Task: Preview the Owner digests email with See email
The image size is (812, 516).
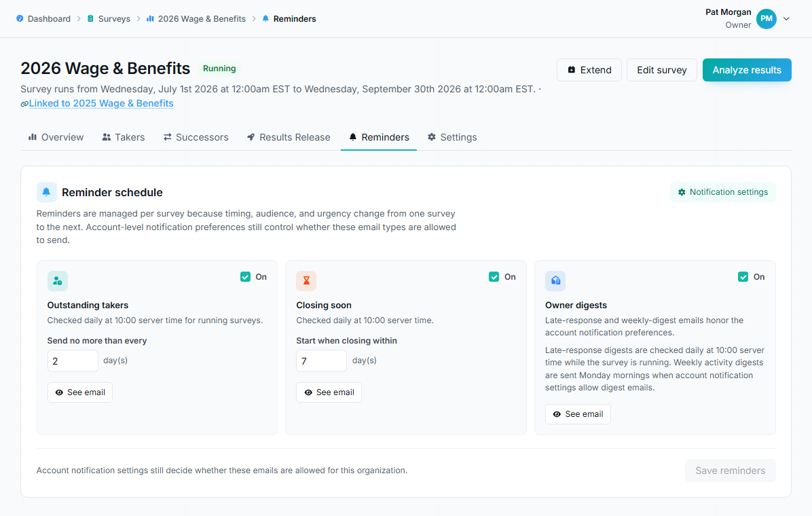Action: coord(578,414)
